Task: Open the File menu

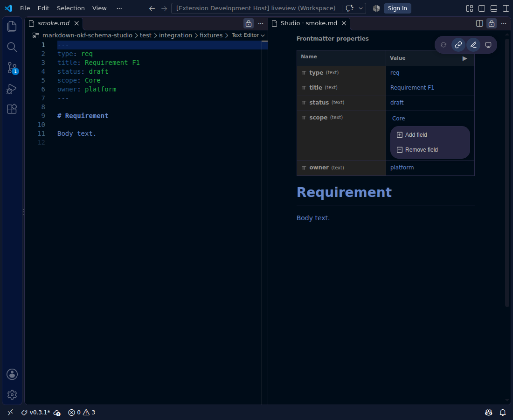Action: pyautogui.click(x=25, y=8)
